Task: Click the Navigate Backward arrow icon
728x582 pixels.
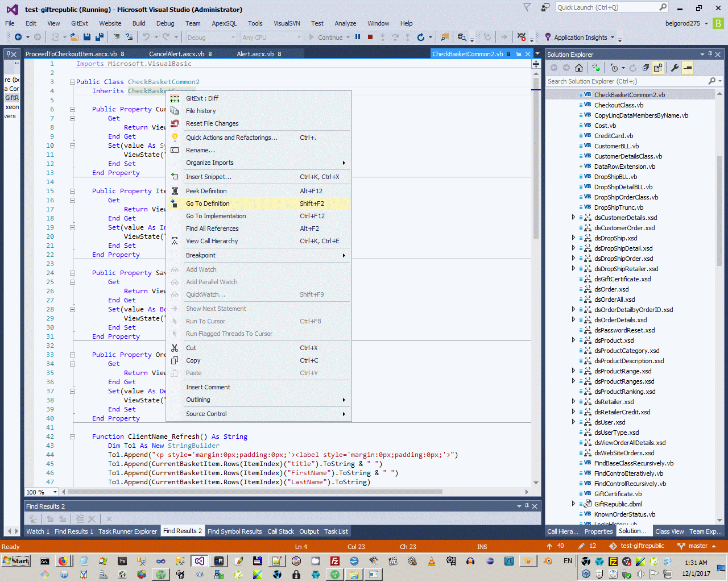Action: (18, 37)
